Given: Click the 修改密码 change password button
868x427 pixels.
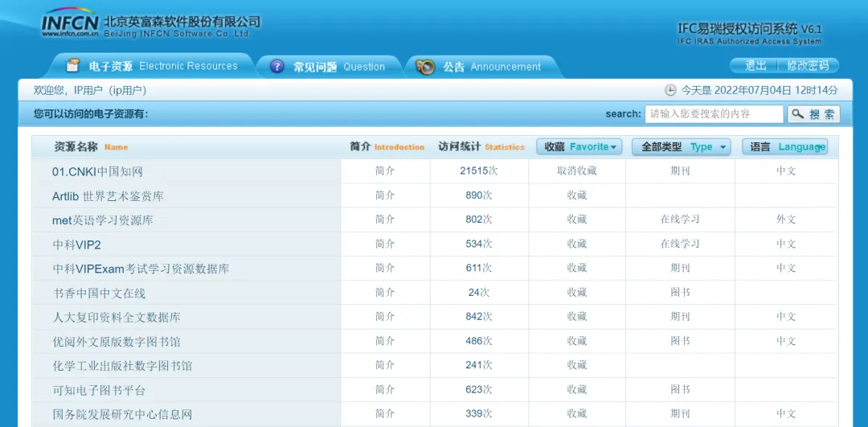Looking at the screenshot, I should tap(809, 66).
